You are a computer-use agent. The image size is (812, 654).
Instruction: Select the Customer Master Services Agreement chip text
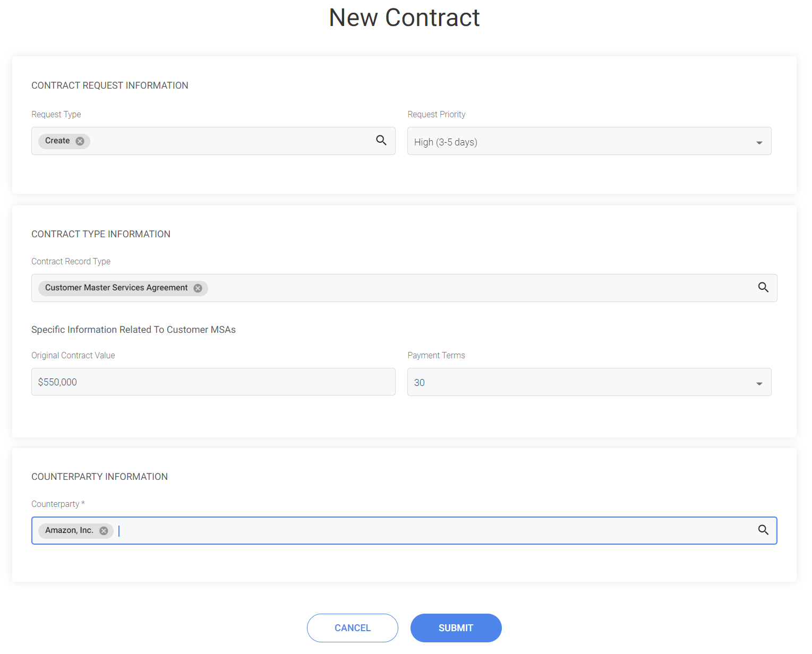pos(116,288)
